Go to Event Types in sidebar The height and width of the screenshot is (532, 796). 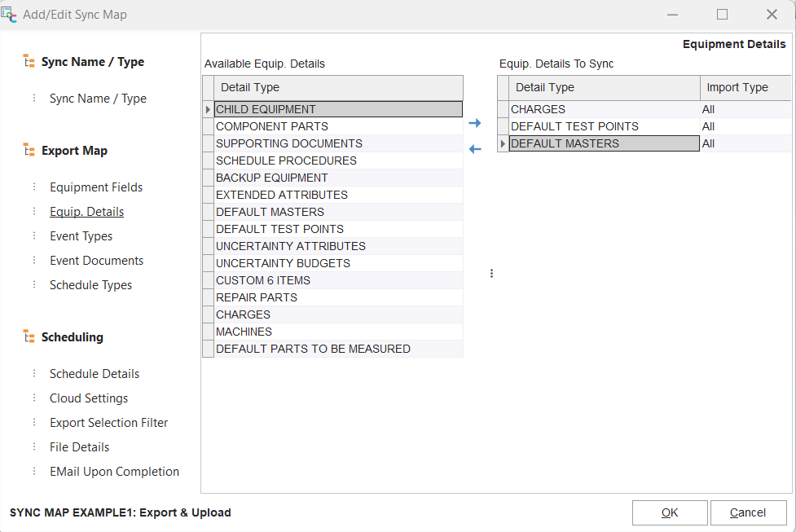click(x=81, y=236)
